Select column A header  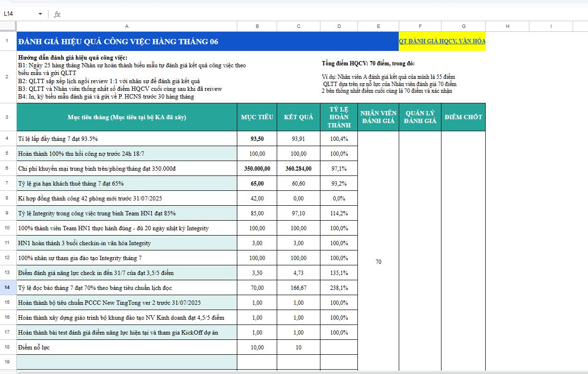pos(127,26)
